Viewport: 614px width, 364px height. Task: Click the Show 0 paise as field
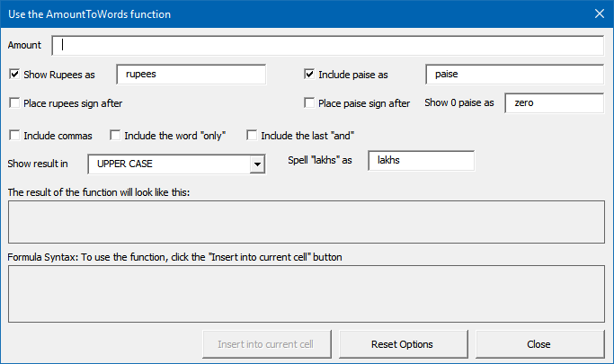pos(554,103)
